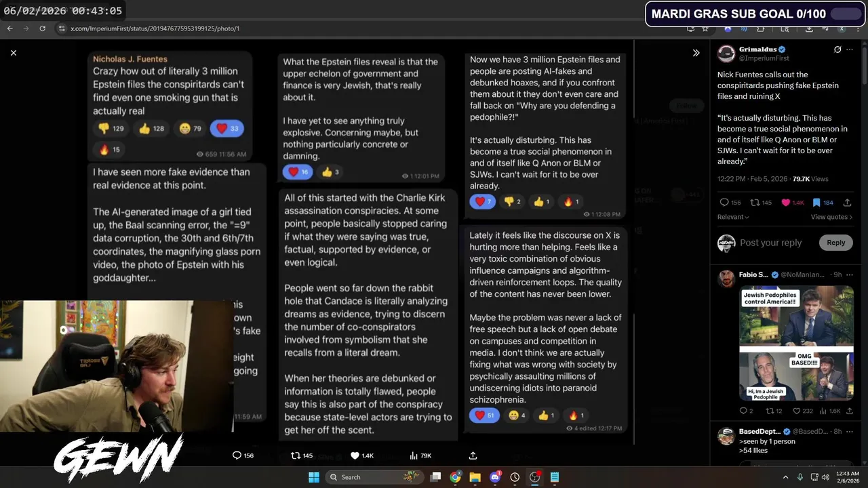This screenshot has height=488, width=868.
Task: Click the Grok icon on Grimaldus post
Action: pos(837,49)
